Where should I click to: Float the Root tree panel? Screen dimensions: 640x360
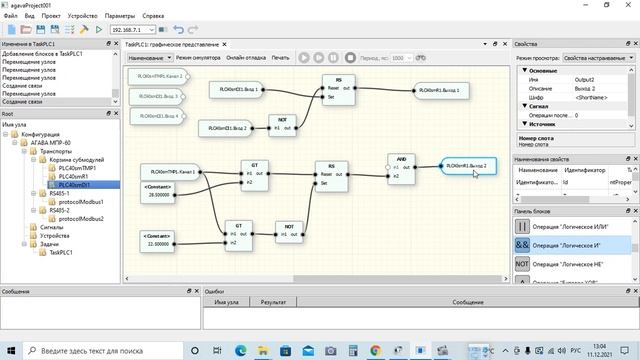[109, 113]
